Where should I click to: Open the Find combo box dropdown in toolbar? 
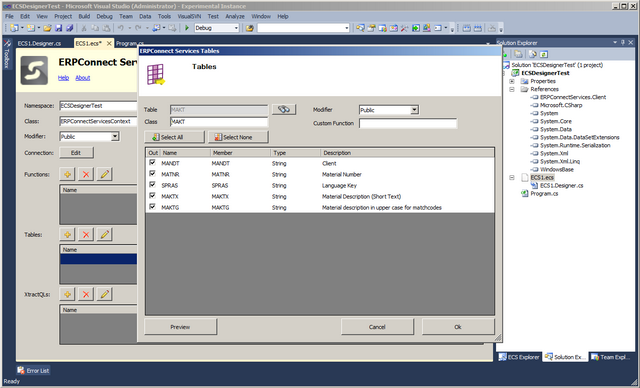click(347, 28)
